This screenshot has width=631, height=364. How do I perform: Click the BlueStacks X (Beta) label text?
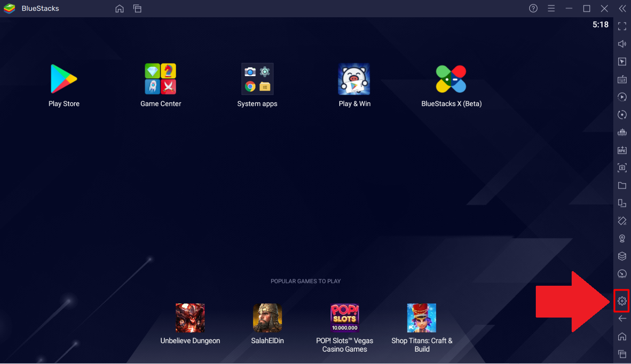pos(452,104)
